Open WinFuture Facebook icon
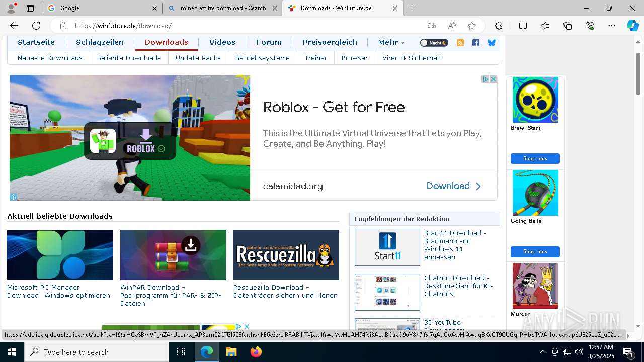 476,43
